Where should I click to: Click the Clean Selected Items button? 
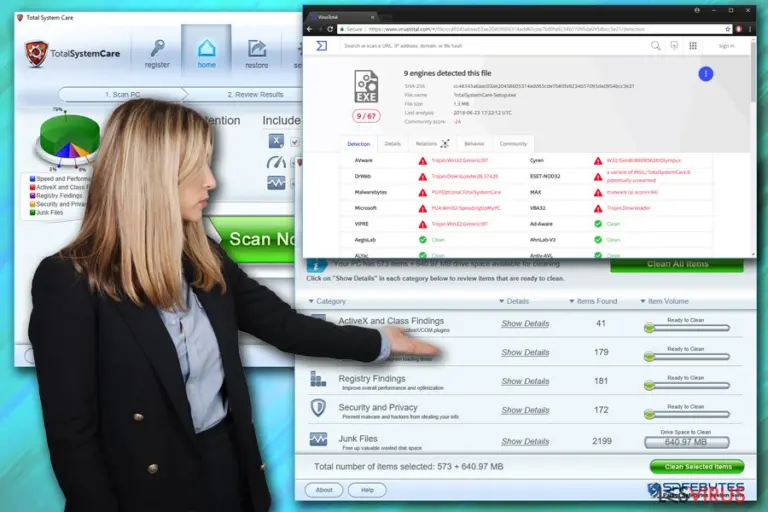click(x=697, y=467)
